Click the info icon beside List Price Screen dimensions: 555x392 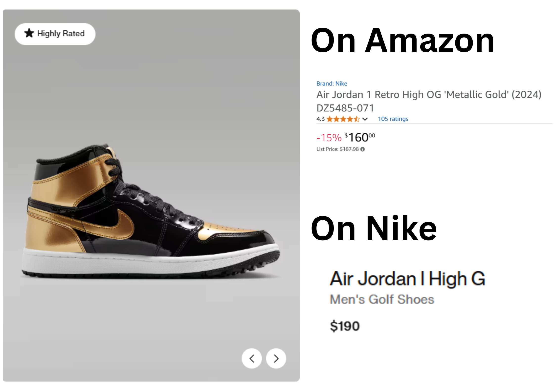pos(362,149)
